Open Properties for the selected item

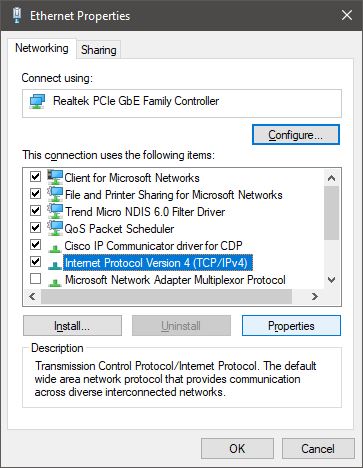291,326
